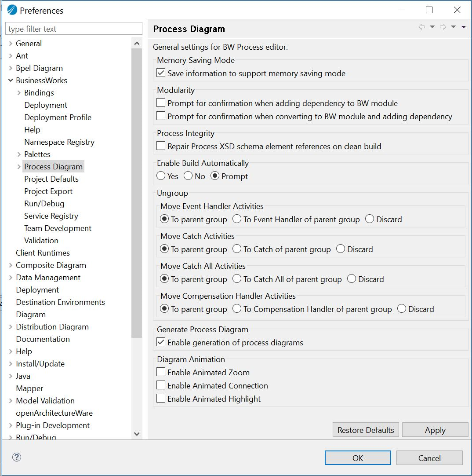The image size is (472, 476).
Task: Click the filter text input field
Action: pyautogui.click(x=74, y=29)
